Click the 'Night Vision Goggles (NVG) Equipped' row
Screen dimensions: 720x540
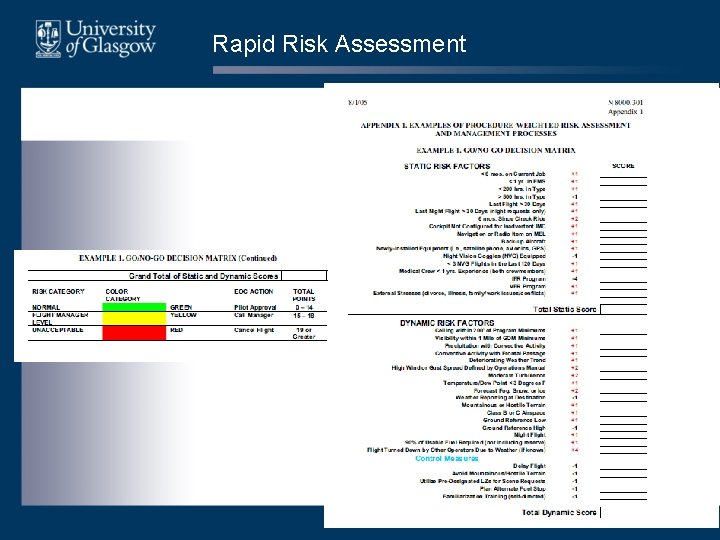(x=494, y=256)
